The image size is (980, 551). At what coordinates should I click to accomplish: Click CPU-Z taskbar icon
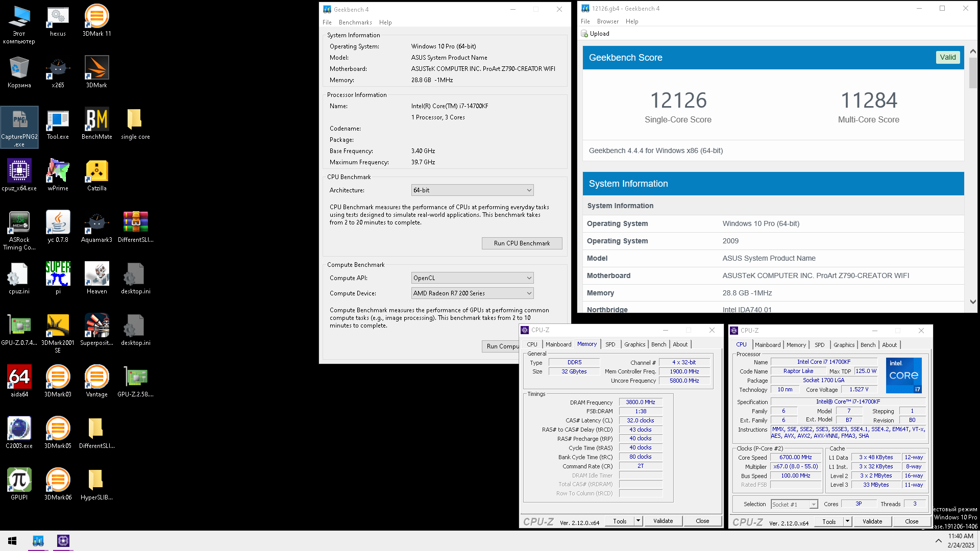coord(63,541)
